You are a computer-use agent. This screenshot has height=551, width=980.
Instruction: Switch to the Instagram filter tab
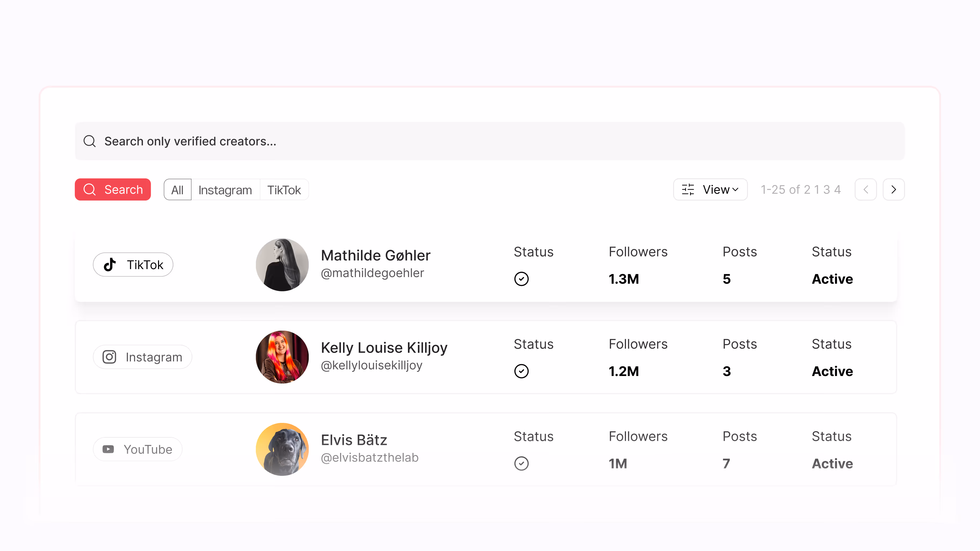(x=225, y=189)
